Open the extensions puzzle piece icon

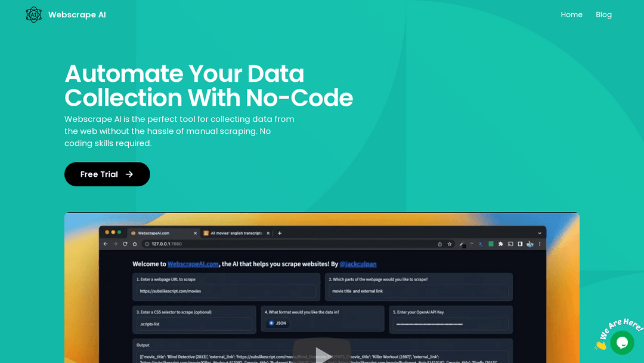click(501, 244)
